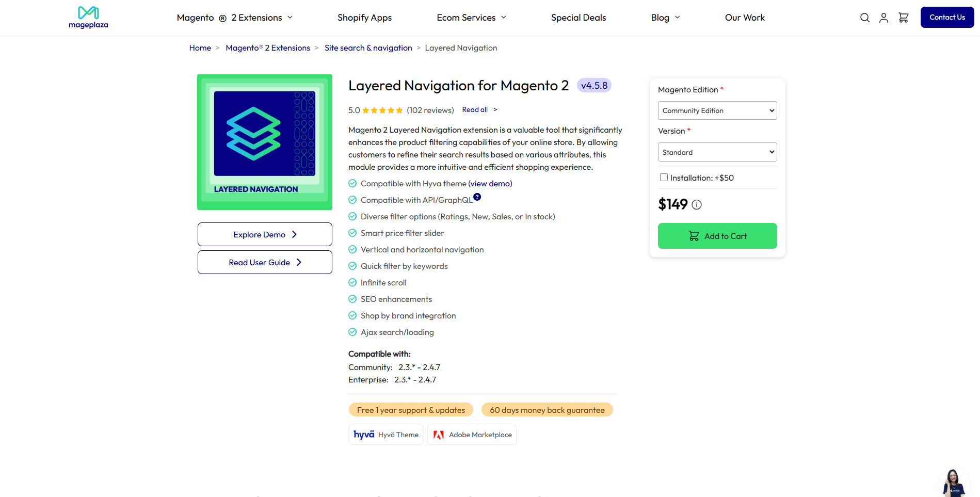Click the Add to Cart button
The image size is (980, 497).
pyautogui.click(x=717, y=236)
